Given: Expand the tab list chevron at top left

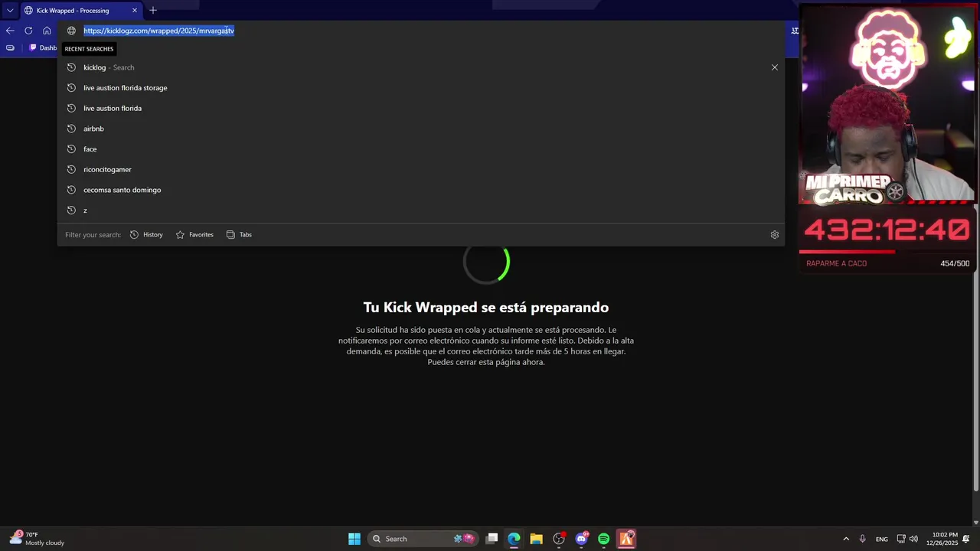Looking at the screenshot, I should (10, 10).
